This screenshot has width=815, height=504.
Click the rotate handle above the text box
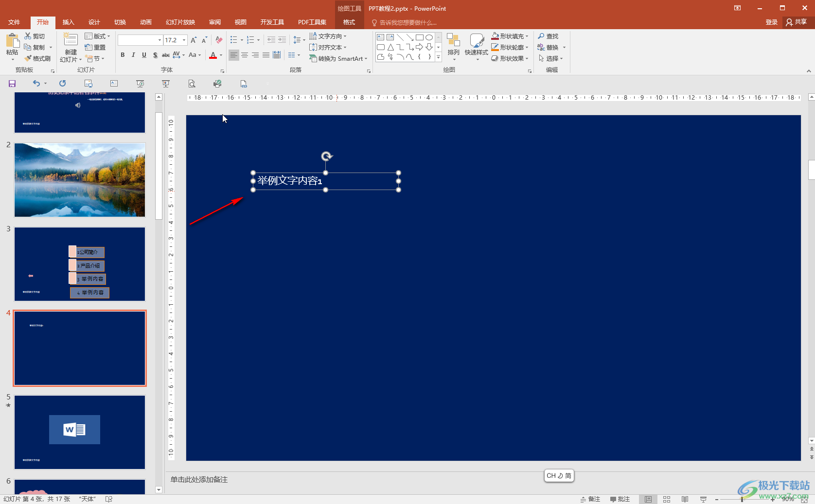point(327,156)
